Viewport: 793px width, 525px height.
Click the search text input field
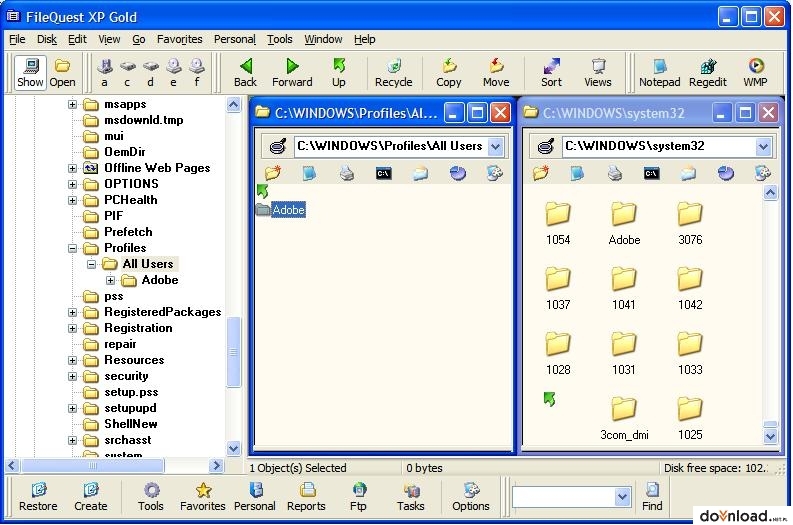coord(564,497)
